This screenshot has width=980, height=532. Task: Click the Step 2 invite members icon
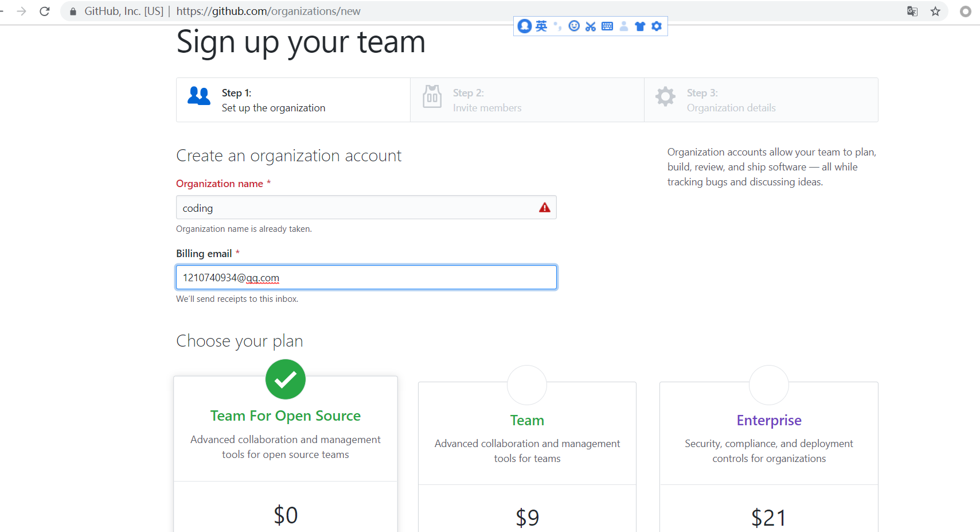432,96
